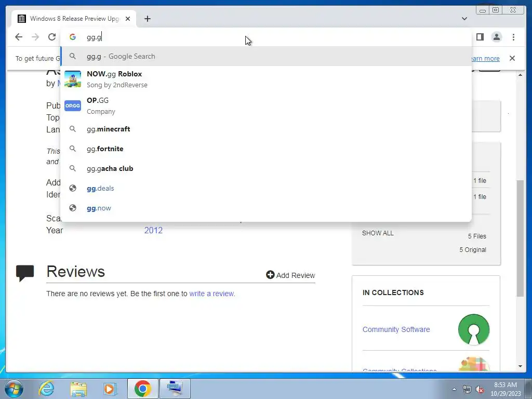Open Chrome's three-dot menu
Viewport: 532px width, 399px height.
click(x=513, y=37)
